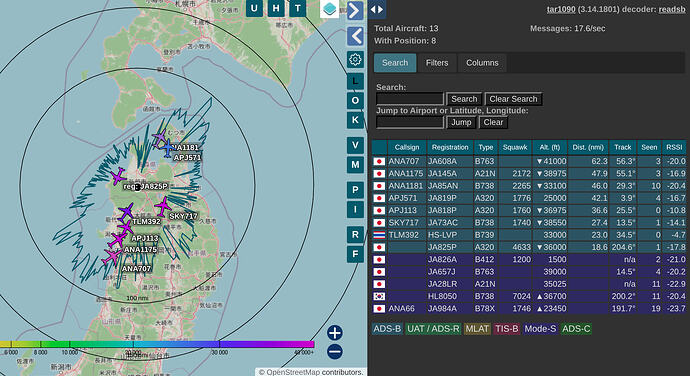
Task: Click the I map button
Action: point(355,210)
